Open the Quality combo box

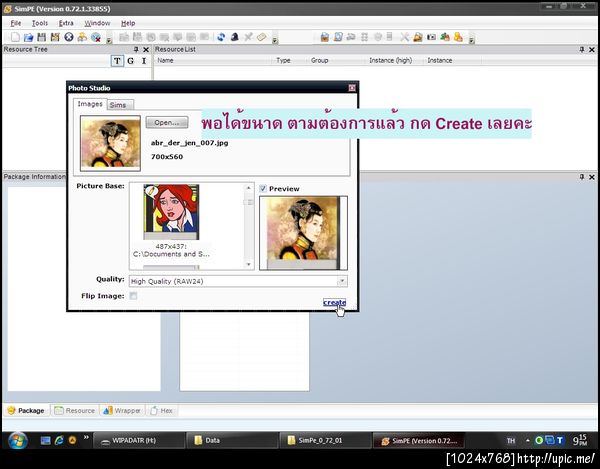[x=238, y=281]
